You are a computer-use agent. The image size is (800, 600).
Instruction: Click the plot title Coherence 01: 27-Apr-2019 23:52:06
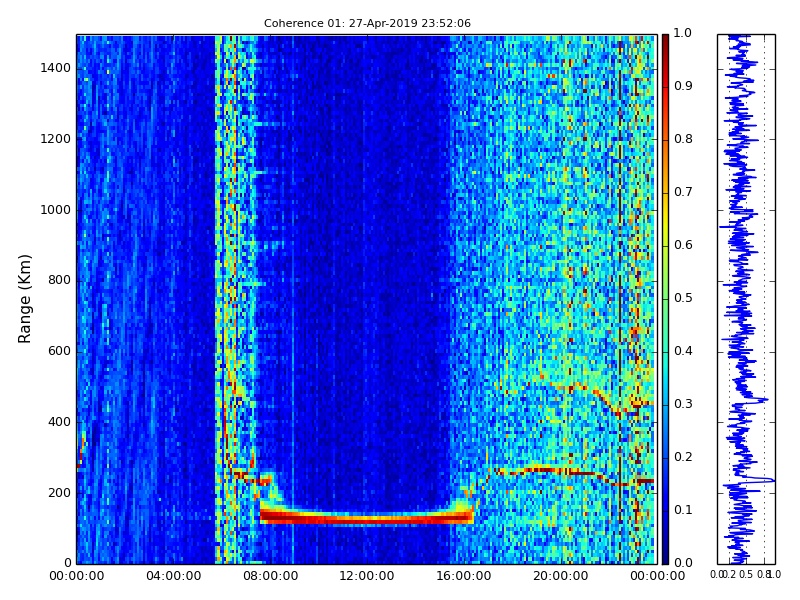(x=367, y=23)
